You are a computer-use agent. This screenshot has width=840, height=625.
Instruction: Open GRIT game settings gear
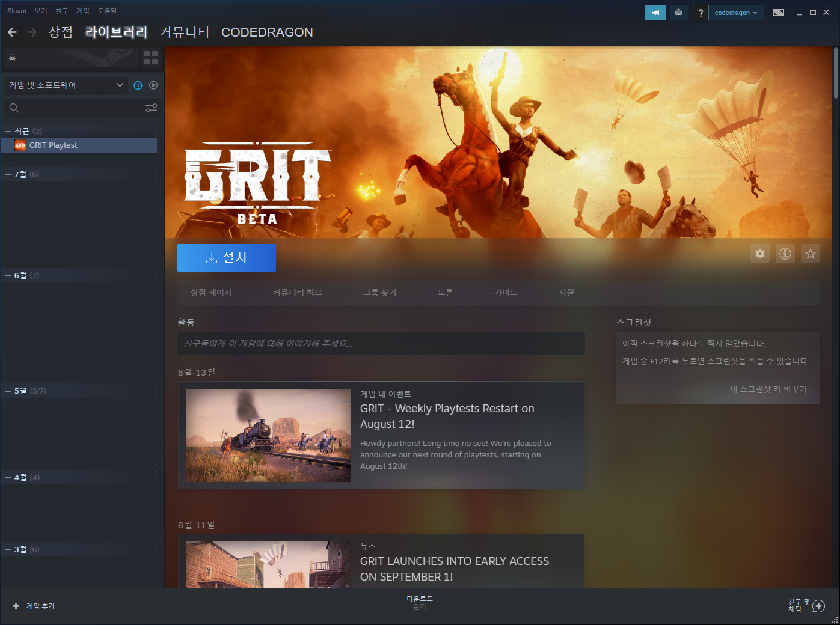tap(760, 254)
